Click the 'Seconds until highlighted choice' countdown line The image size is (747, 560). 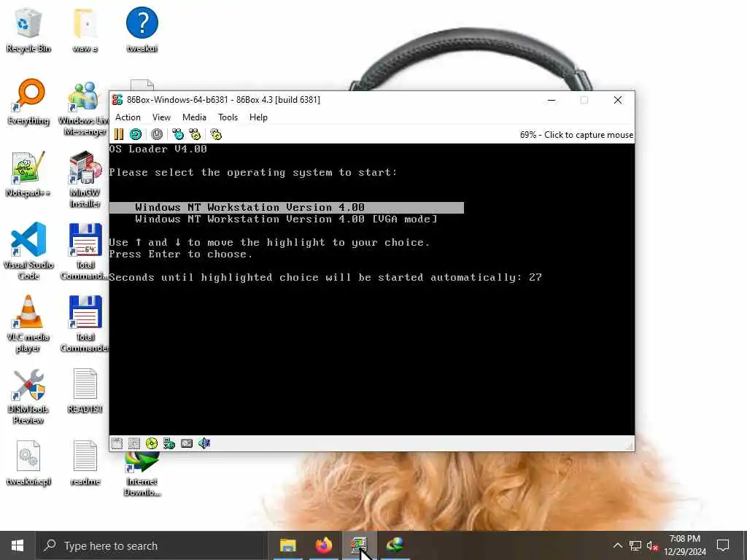[325, 277]
